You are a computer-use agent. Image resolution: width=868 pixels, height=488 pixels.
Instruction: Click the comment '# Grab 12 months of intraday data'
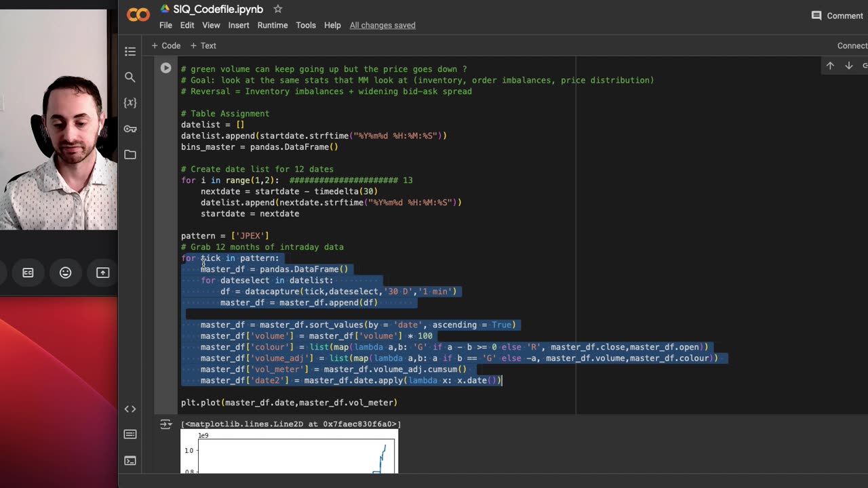pyautogui.click(x=262, y=247)
